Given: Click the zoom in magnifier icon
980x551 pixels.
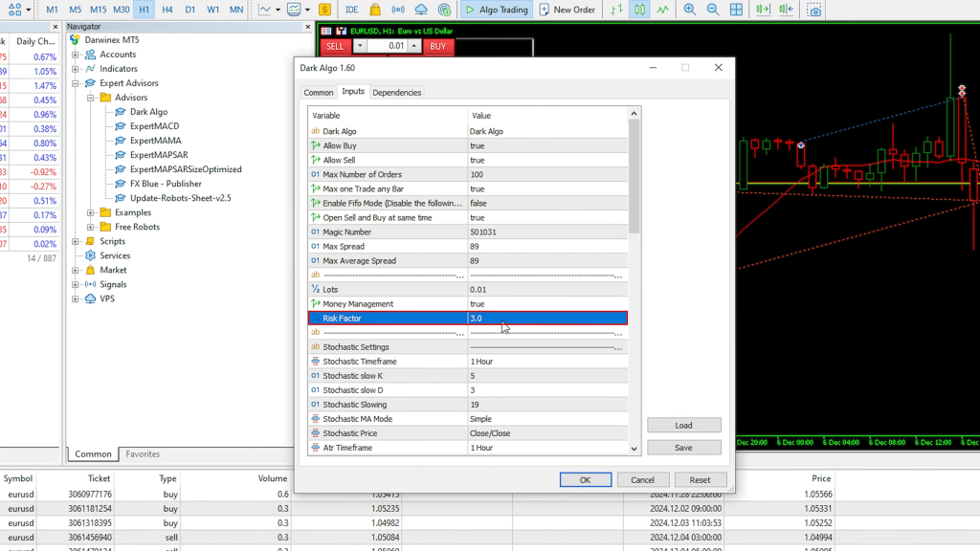Looking at the screenshot, I should [x=690, y=10].
